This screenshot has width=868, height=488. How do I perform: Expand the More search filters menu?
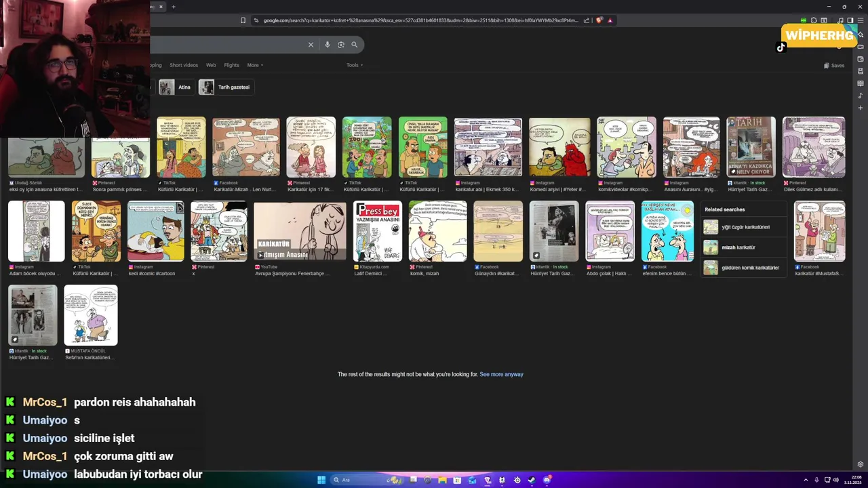point(255,65)
